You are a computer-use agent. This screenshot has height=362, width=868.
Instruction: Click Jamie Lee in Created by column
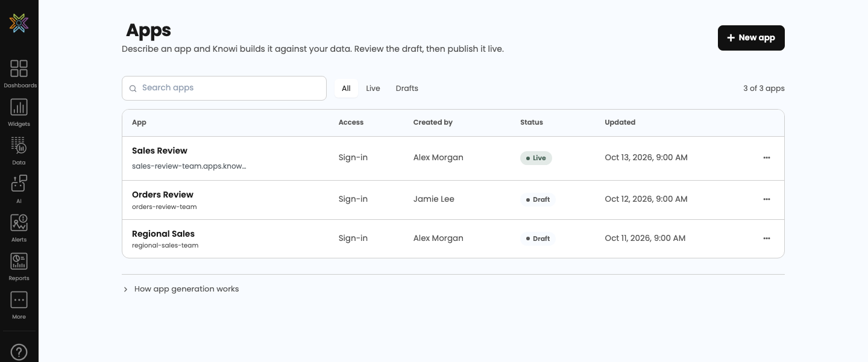(434, 199)
